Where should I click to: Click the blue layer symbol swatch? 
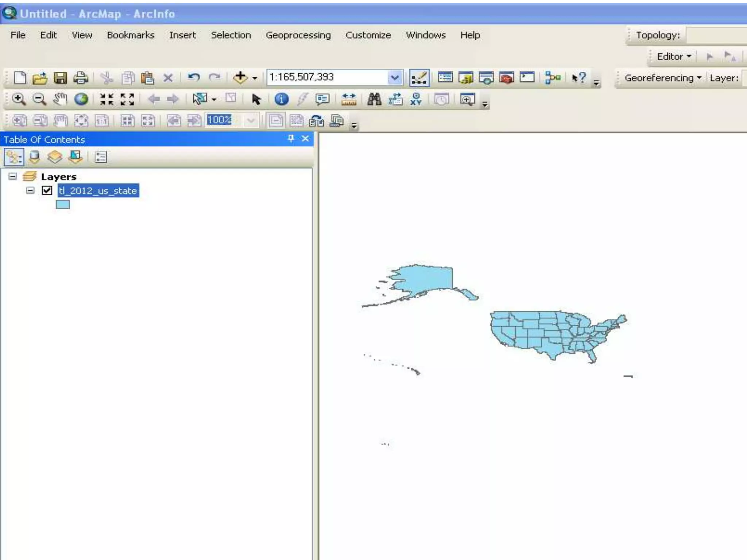pyautogui.click(x=63, y=205)
